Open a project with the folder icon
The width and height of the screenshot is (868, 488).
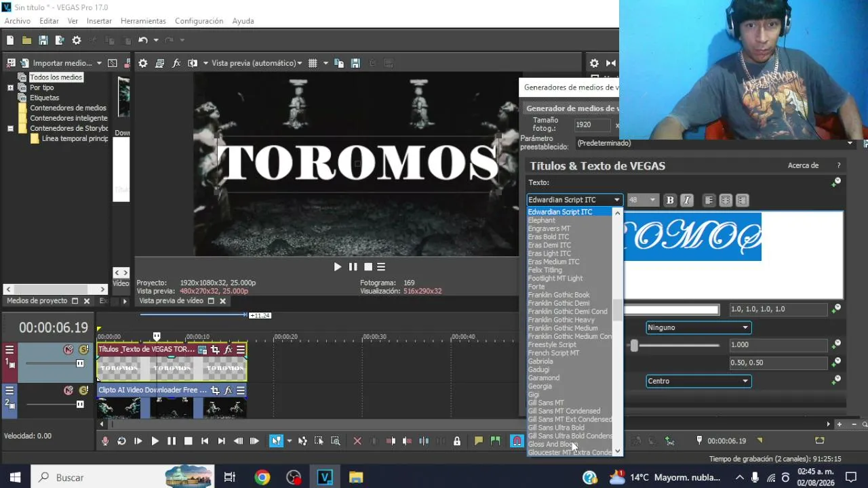click(26, 41)
